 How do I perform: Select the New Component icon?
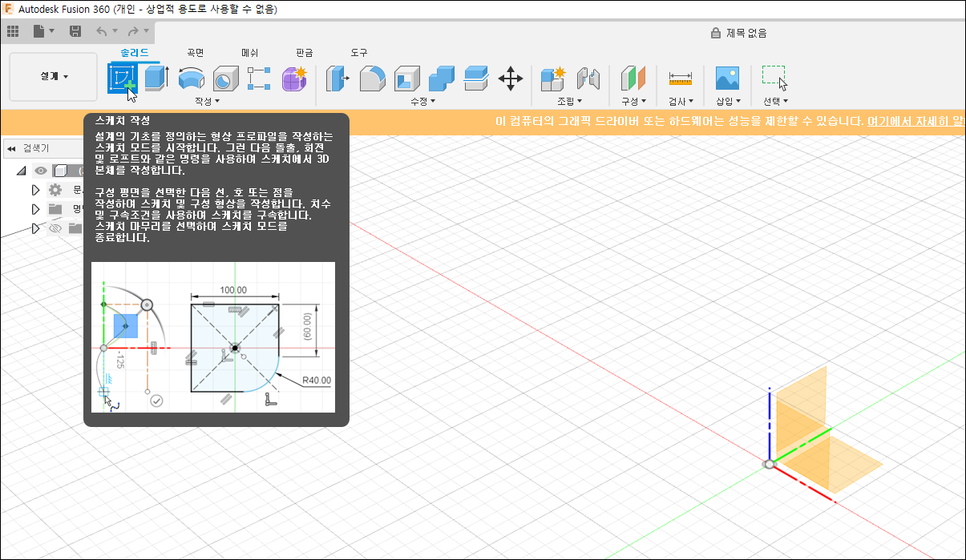pos(553,79)
